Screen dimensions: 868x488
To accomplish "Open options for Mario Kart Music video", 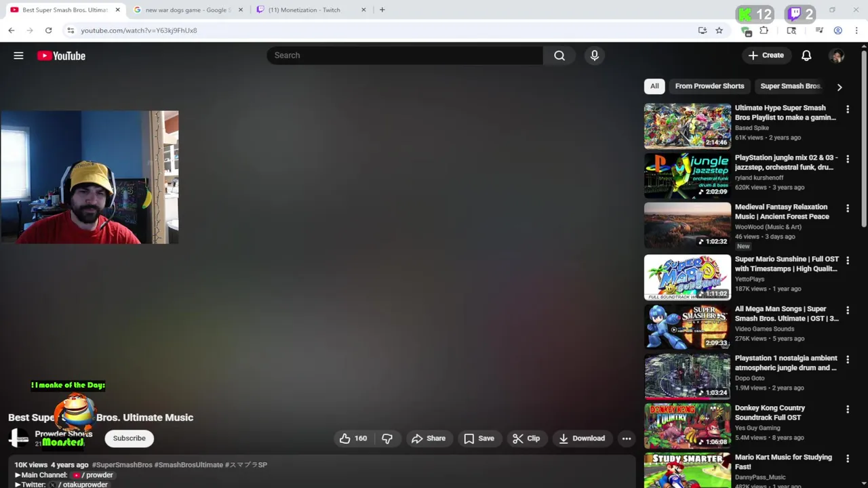I will tap(848, 458).
